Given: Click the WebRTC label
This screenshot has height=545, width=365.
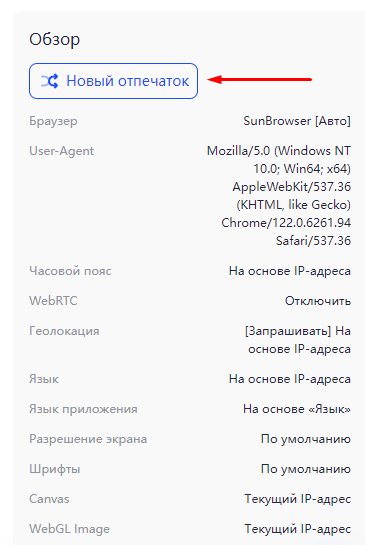Looking at the screenshot, I should pyautogui.click(x=53, y=301).
